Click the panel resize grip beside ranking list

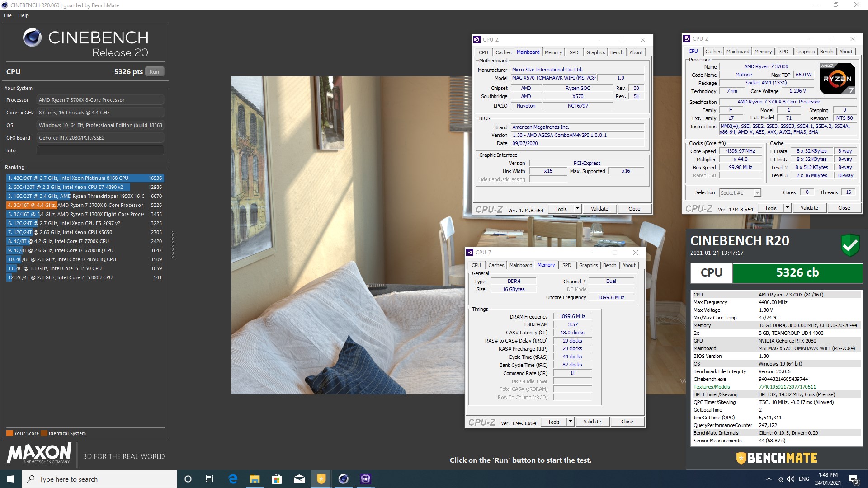point(173,244)
